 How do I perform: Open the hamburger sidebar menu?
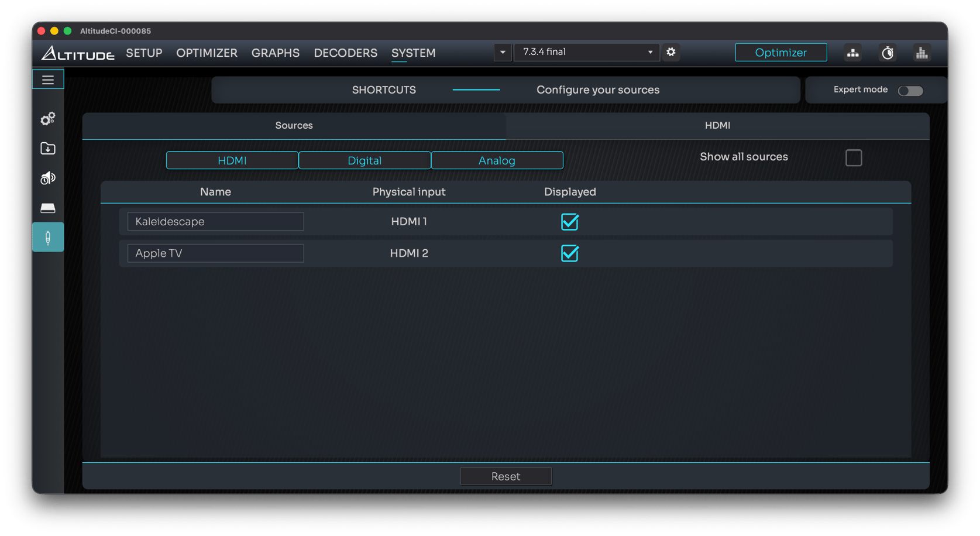[48, 80]
